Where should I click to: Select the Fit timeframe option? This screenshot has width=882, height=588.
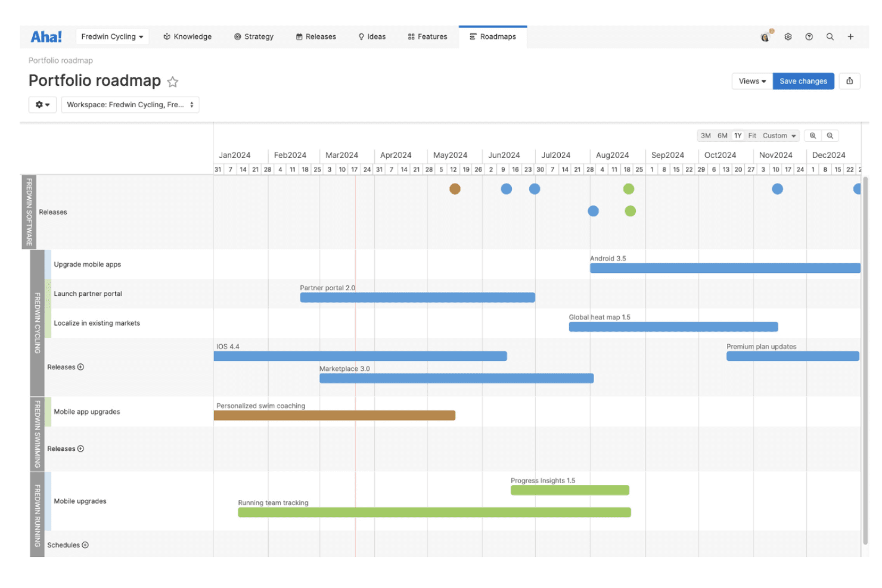[x=752, y=136]
